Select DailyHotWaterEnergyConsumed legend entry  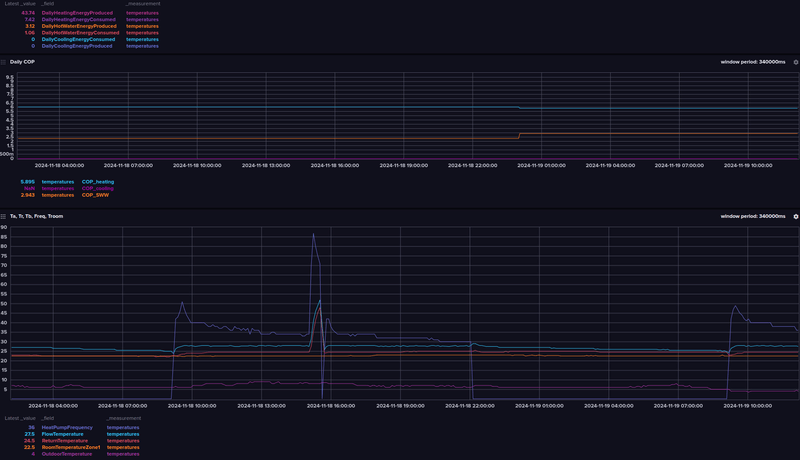[81, 33]
